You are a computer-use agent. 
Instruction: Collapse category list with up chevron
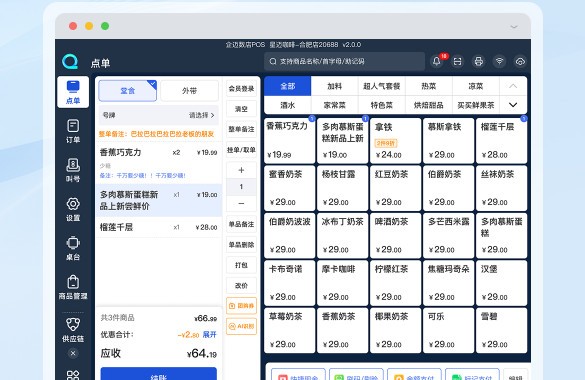pos(513,86)
